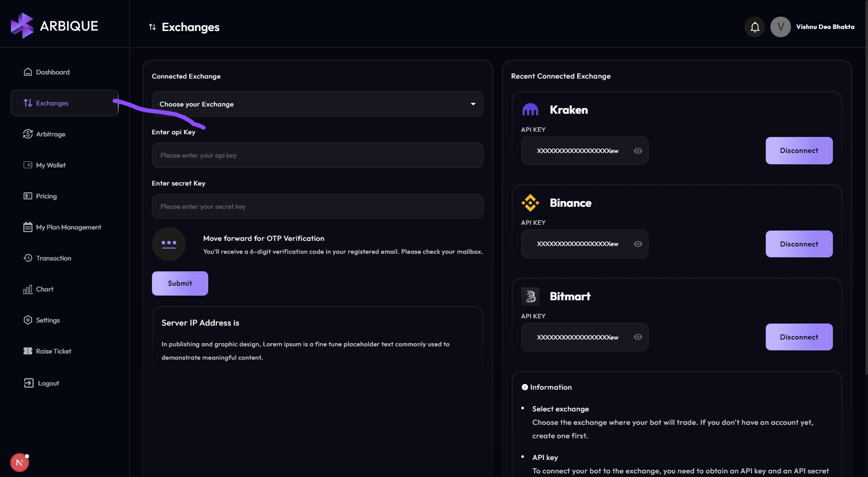The image size is (868, 477).
Task: Open the Arbitrage menu item
Action: tap(51, 134)
